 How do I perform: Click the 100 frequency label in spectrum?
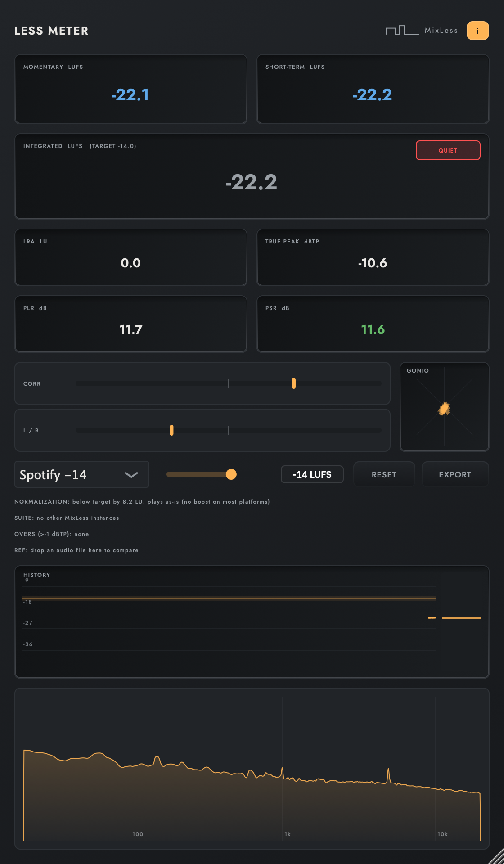point(138,834)
